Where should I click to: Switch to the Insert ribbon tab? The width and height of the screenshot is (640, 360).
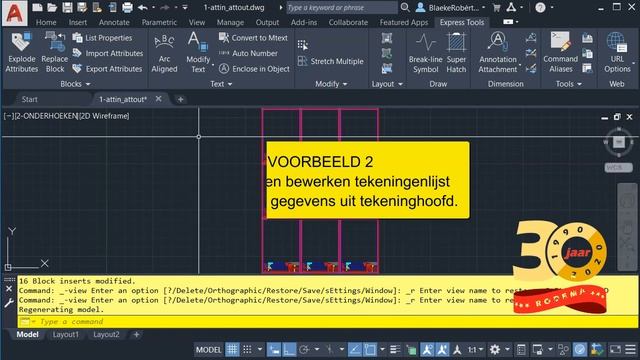point(78,22)
